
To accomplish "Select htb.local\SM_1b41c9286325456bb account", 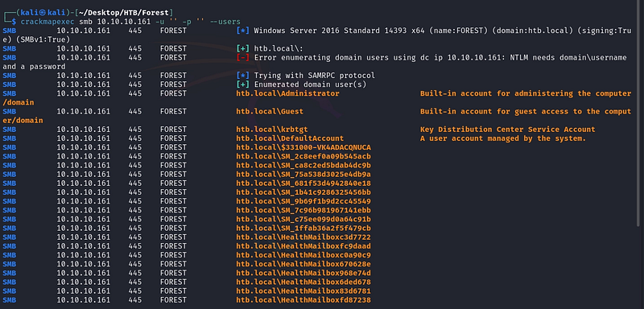I will [303, 192].
